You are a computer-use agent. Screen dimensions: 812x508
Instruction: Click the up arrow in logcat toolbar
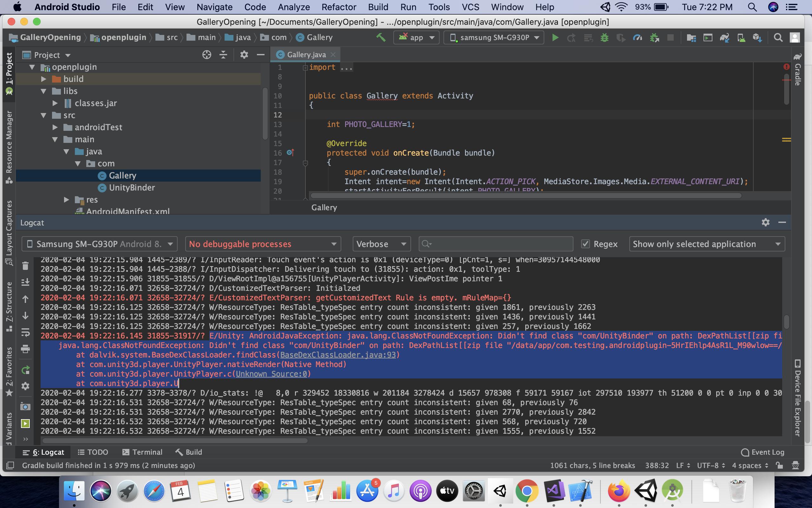(x=25, y=299)
